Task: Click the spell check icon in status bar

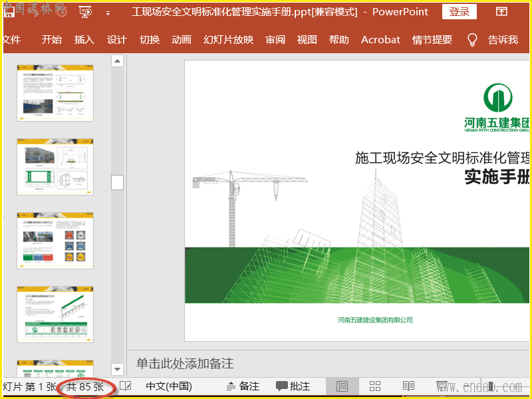Action: coord(126,386)
